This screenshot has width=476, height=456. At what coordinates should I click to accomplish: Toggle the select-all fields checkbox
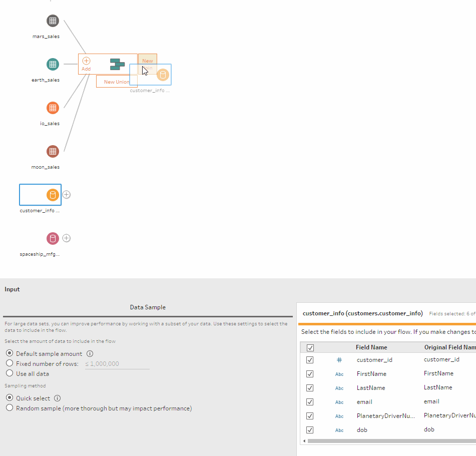pos(310,347)
